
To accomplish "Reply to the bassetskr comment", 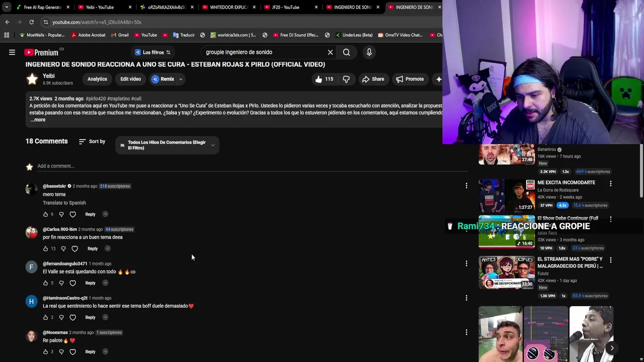I will point(90,214).
